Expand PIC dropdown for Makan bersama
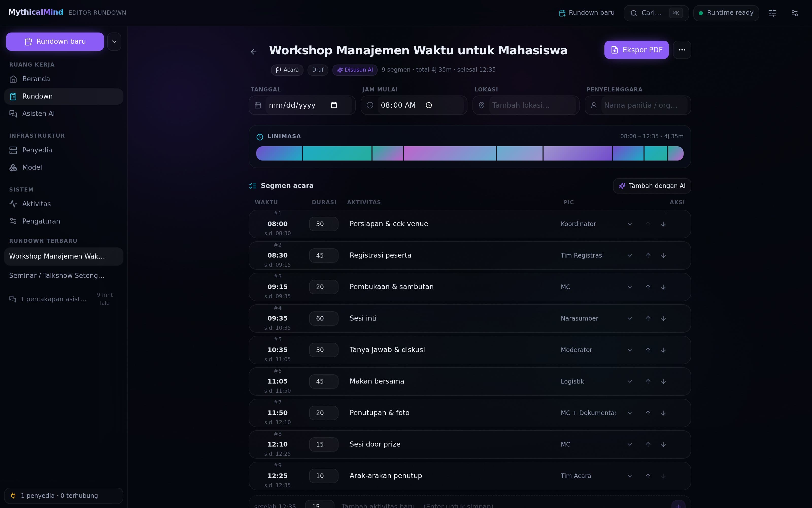The height and width of the screenshot is (508, 812). point(630,382)
